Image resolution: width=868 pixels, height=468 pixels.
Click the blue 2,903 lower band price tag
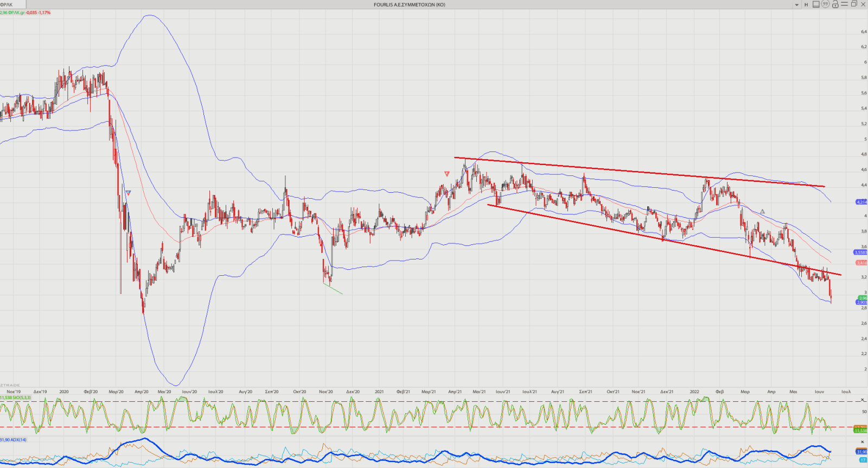coord(861,302)
